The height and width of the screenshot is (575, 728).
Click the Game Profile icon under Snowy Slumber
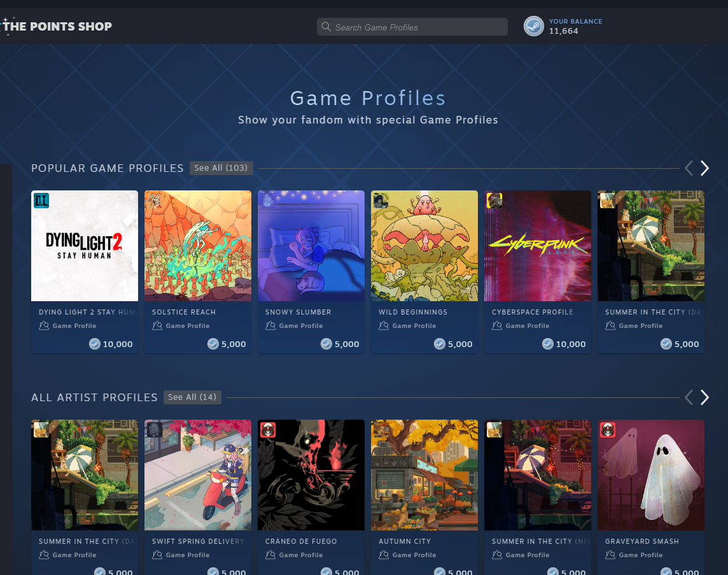tap(270, 325)
